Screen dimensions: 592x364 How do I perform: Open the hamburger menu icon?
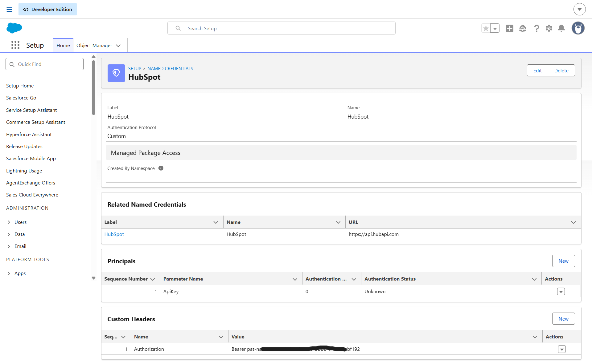click(9, 10)
